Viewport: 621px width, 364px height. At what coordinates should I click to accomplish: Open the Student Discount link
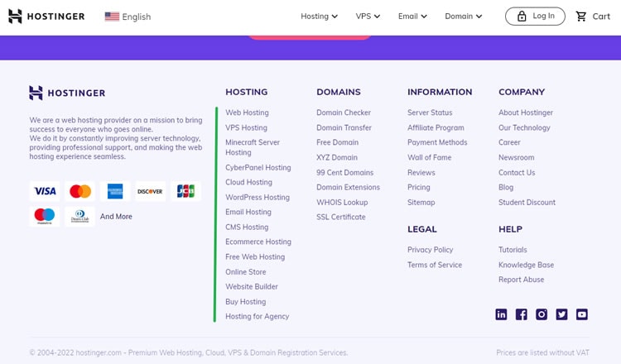pos(527,202)
